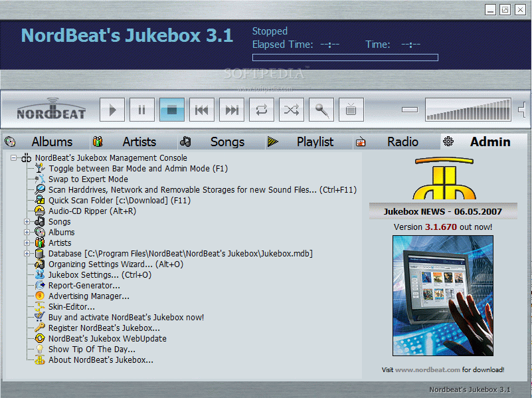532x398 pixels.
Task: Click the Register key icon
Action: pos(40,328)
